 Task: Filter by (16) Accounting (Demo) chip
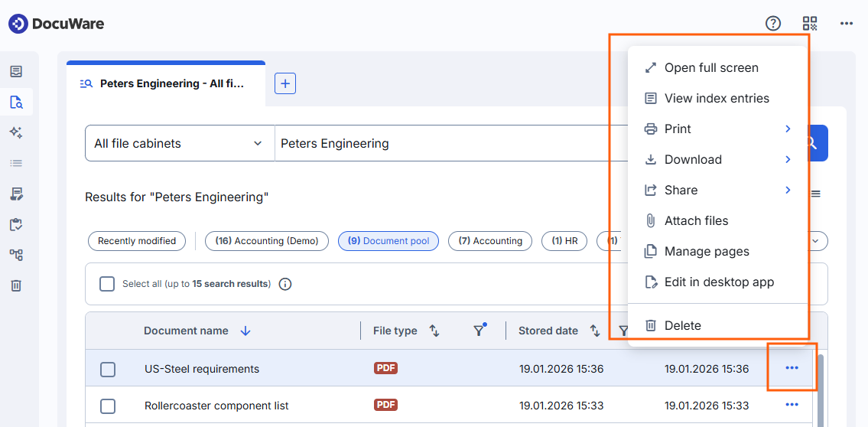267,241
